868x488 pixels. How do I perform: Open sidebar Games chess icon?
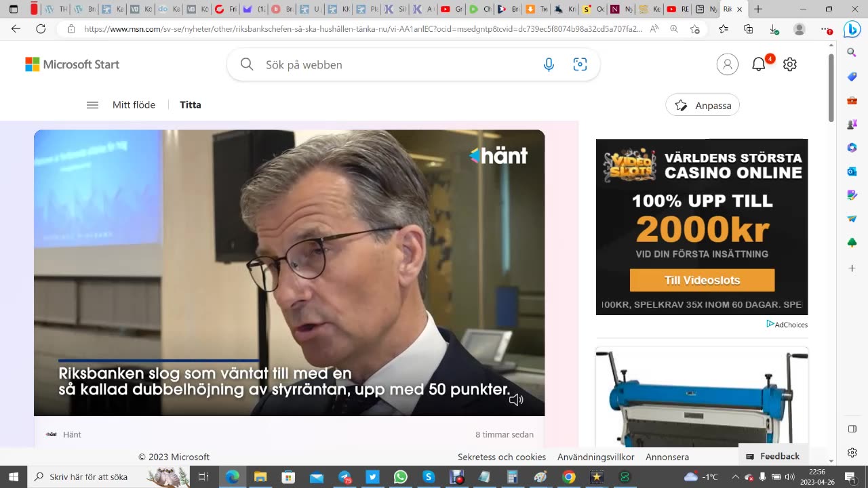click(x=852, y=124)
